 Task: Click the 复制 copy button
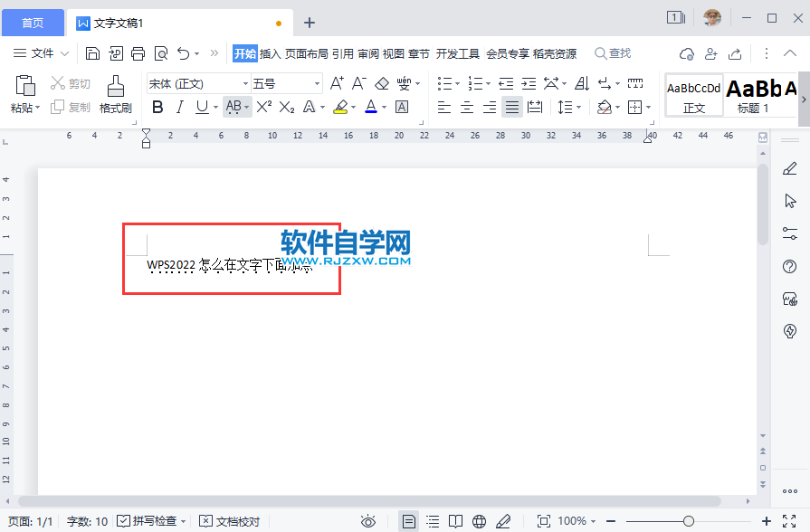point(72,107)
